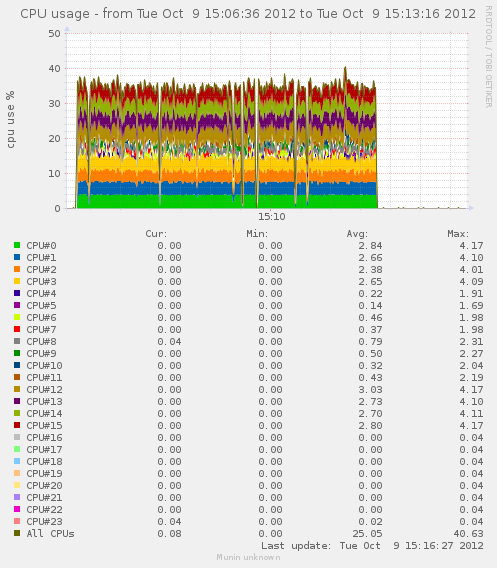Select the All CPUs legend label
This screenshot has width=497, height=568.
pyautogui.click(x=50, y=534)
